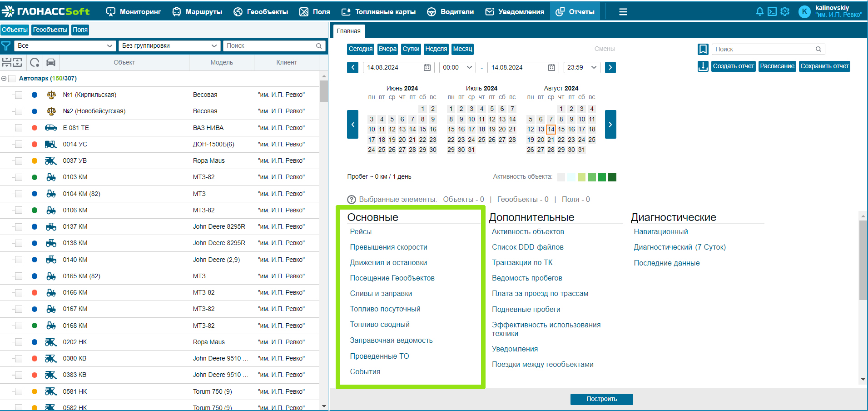Open the hamburger menu icon
Image resolution: width=868 pixels, height=411 pixels.
coord(623,12)
